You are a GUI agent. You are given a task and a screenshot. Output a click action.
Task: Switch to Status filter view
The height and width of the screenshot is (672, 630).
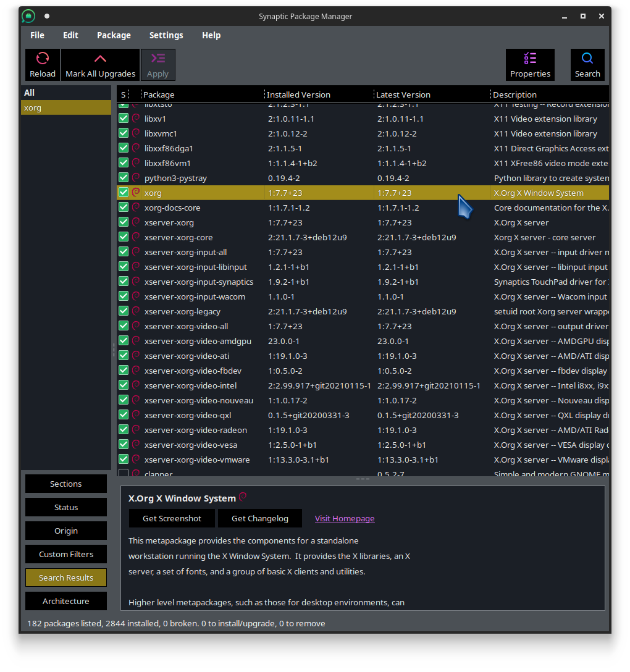coord(66,508)
